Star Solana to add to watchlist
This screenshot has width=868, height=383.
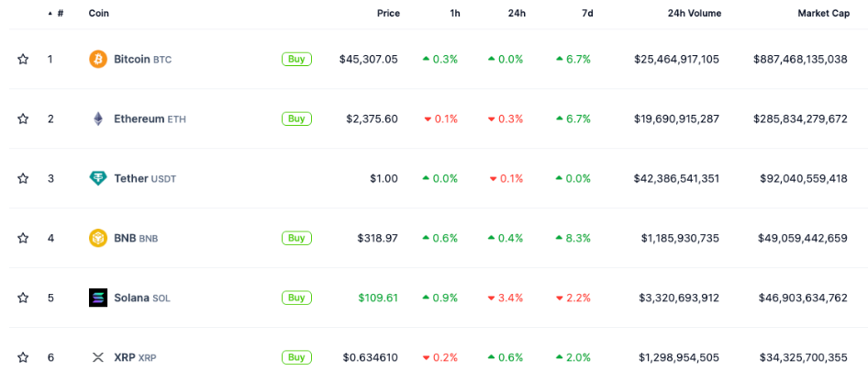(23, 298)
